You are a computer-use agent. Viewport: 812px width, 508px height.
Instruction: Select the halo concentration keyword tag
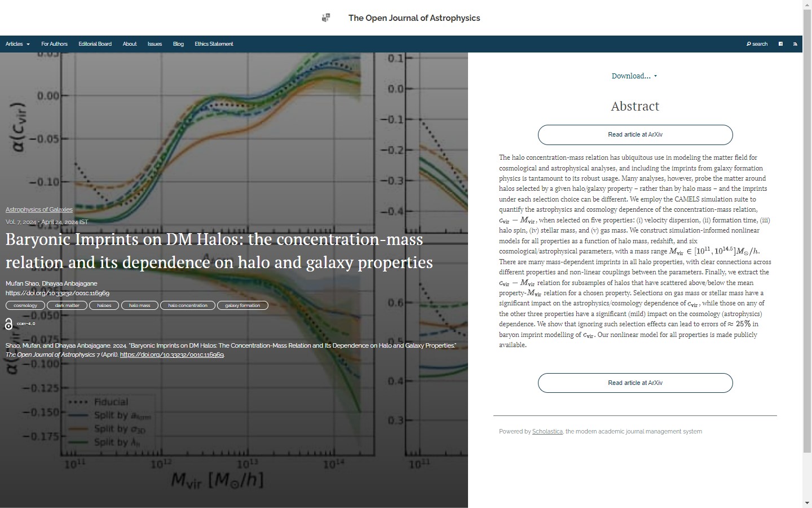pos(188,305)
